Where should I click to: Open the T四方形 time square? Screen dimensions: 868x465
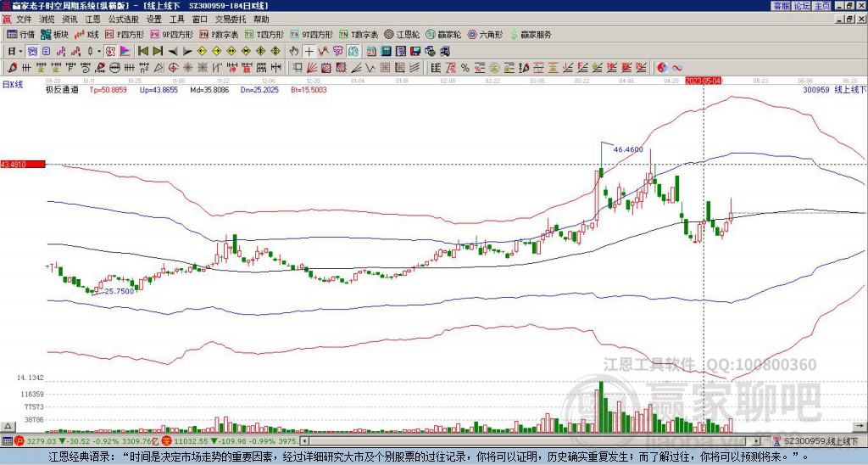tap(264, 34)
